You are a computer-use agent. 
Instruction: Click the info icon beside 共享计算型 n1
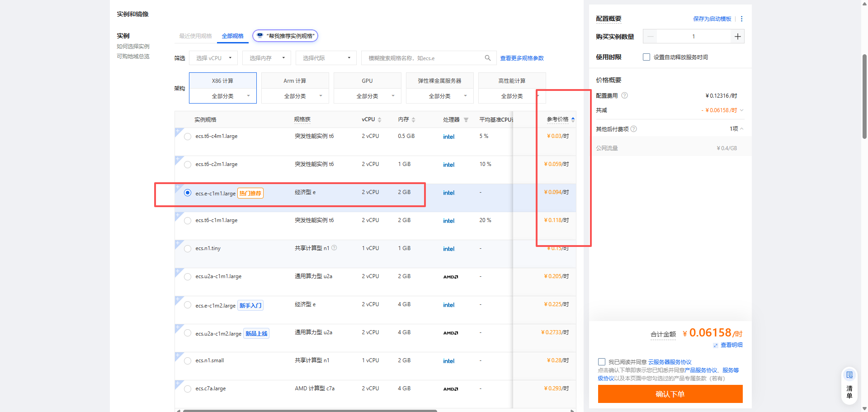[334, 248]
